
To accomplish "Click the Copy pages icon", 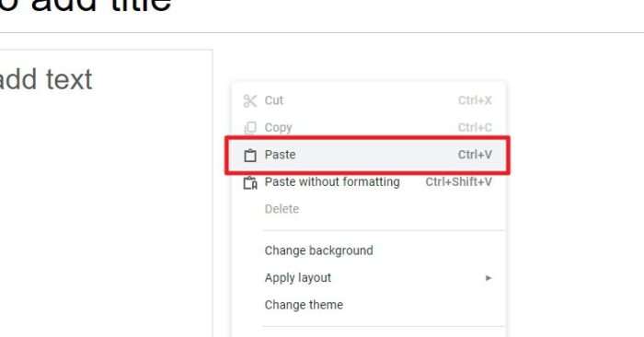I will (x=250, y=128).
